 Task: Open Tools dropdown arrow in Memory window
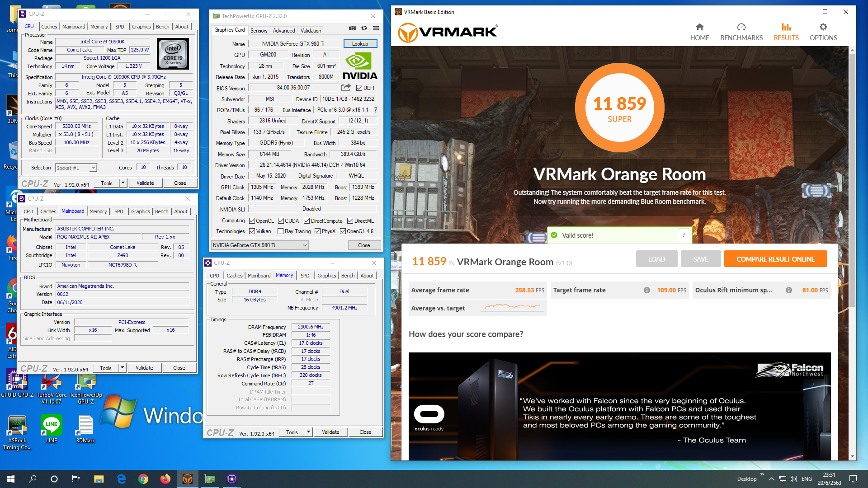308,432
